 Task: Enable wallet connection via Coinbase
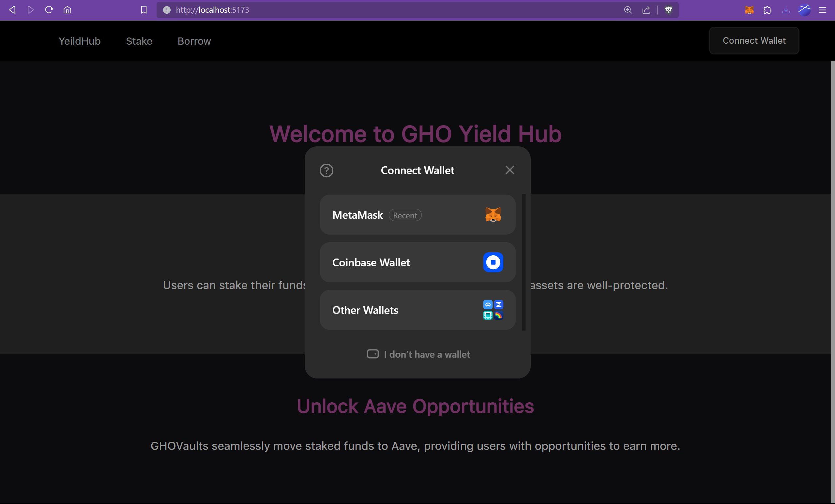click(x=417, y=262)
